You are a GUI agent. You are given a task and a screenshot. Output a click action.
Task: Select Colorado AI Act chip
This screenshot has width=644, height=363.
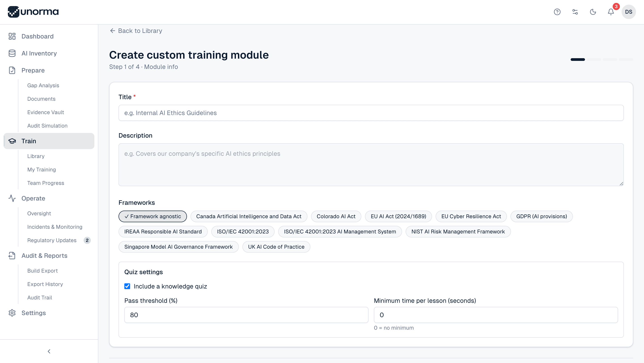click(336, 216)
